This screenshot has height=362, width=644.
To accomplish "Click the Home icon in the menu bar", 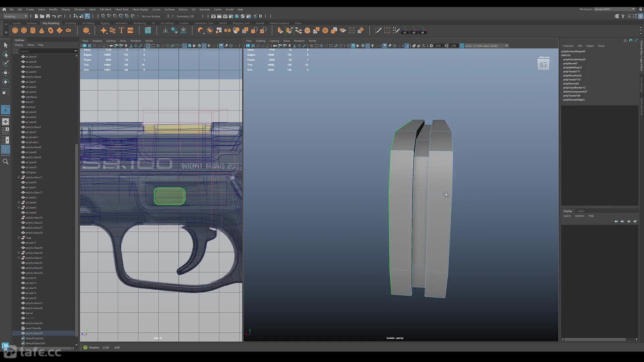I will tap(4, 9).
